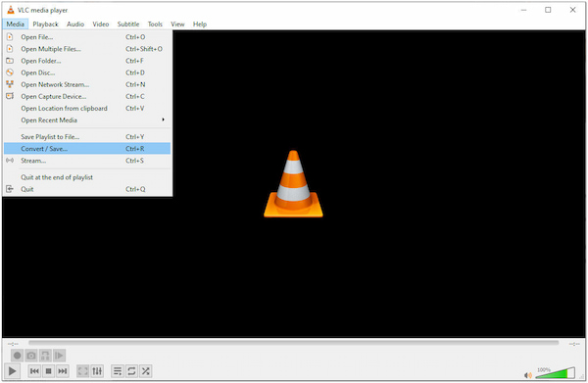Click the Previous media button
Viewport: 588px width, 383px height.
tap(34, 371)
